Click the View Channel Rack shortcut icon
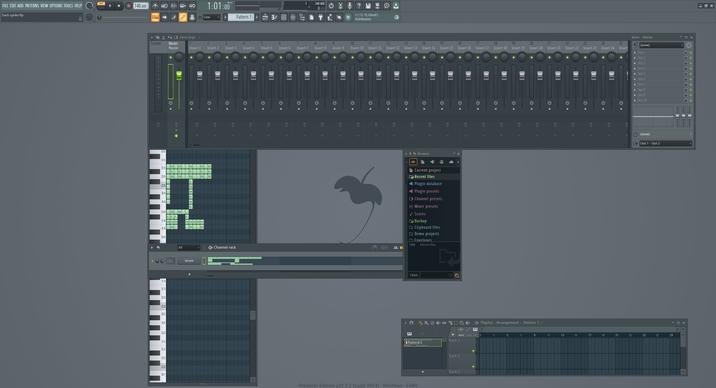Image resolution: width=716 pixels, height=388 pixels. click(x=284, y=17)
